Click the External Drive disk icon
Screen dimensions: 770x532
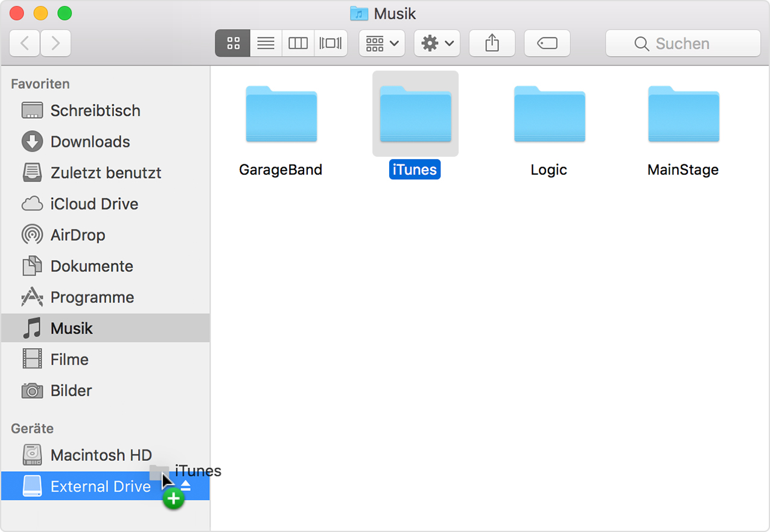32,486
